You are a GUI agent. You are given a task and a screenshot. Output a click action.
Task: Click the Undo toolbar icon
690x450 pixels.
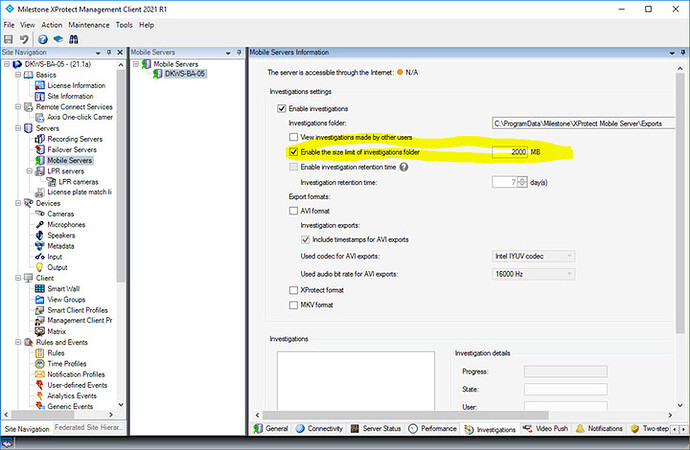[x=23, y=38]
